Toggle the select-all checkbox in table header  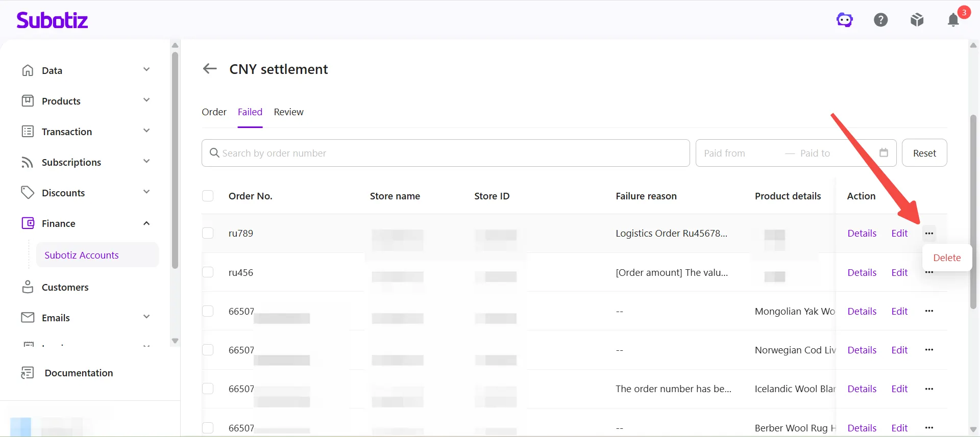(x=208, y=196)
